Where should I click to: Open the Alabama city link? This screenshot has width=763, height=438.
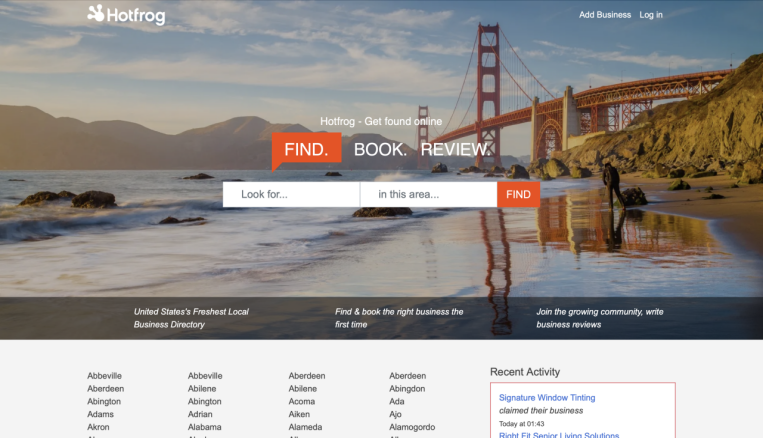pyautogui.click(x=204, y=427)
